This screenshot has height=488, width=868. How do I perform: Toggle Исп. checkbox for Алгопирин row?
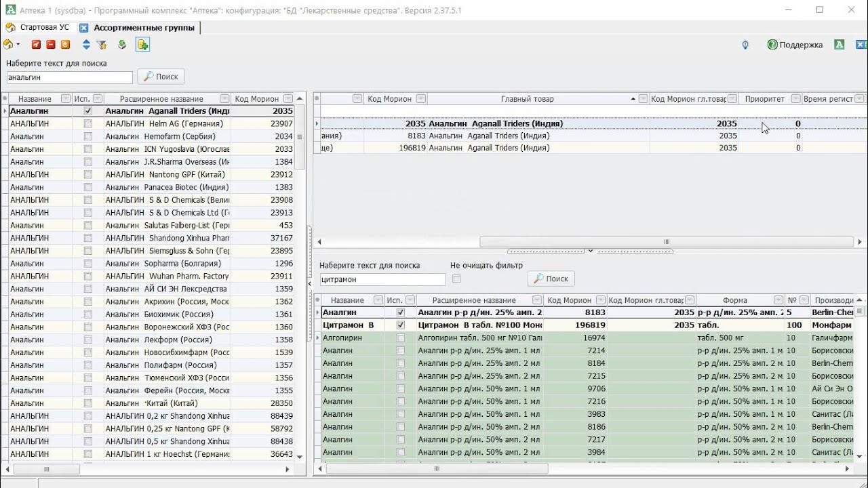click(400, 338)
